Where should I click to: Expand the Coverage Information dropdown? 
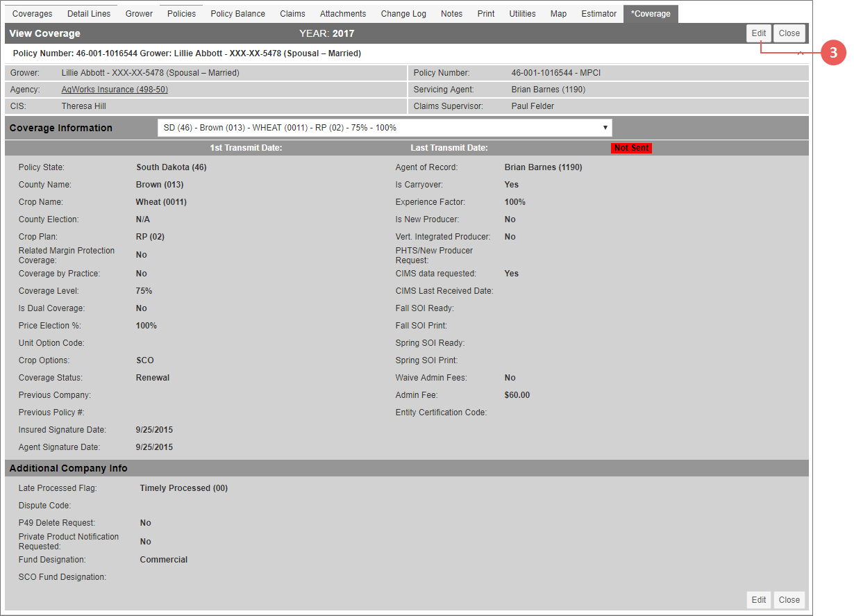(385, 128)
